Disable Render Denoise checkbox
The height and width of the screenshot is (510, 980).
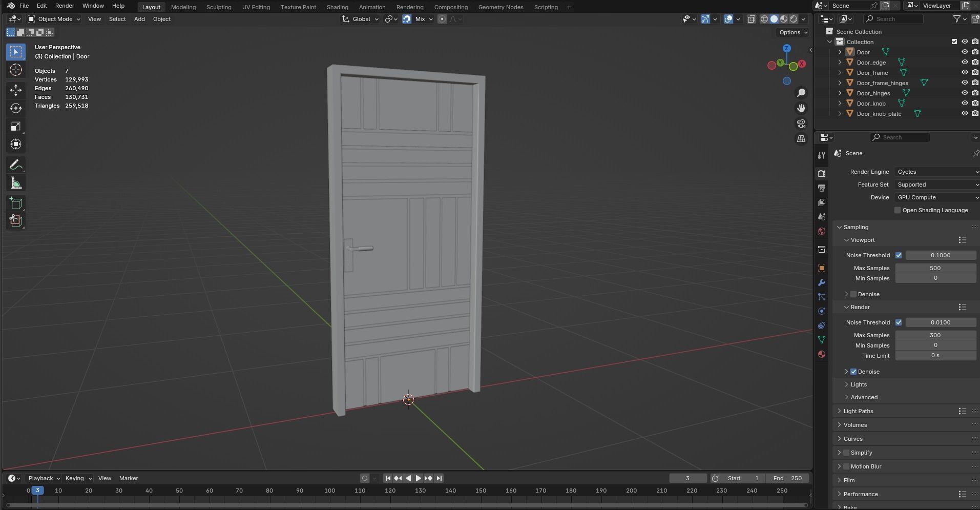click(x=853, y=372)
